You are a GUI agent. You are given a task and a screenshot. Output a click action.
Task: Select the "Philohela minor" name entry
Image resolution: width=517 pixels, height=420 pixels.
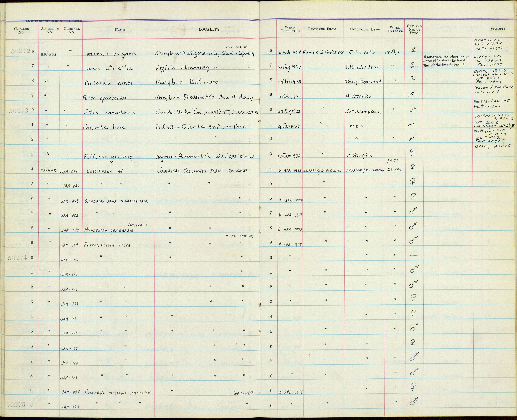coord(109,83)
